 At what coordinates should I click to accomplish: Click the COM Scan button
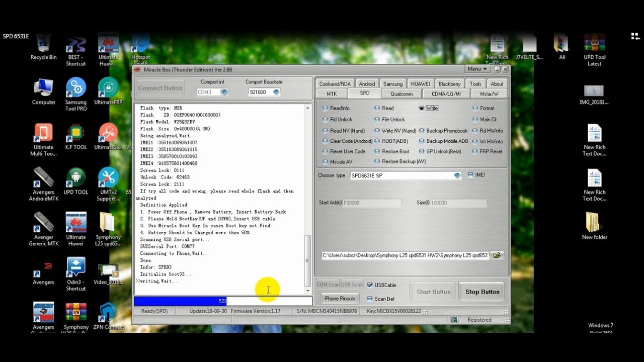tap(328, 285)
